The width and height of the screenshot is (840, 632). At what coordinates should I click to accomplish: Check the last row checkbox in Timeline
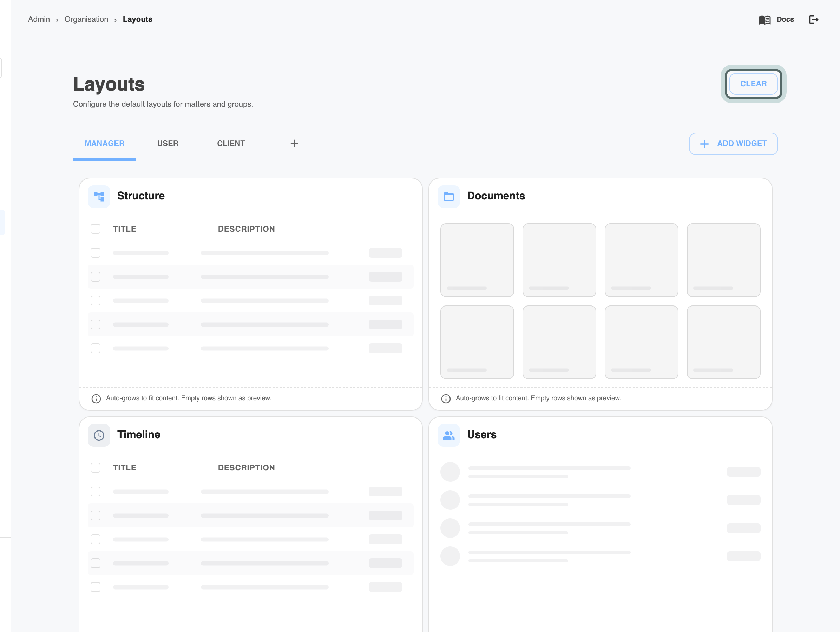[95, 587]
